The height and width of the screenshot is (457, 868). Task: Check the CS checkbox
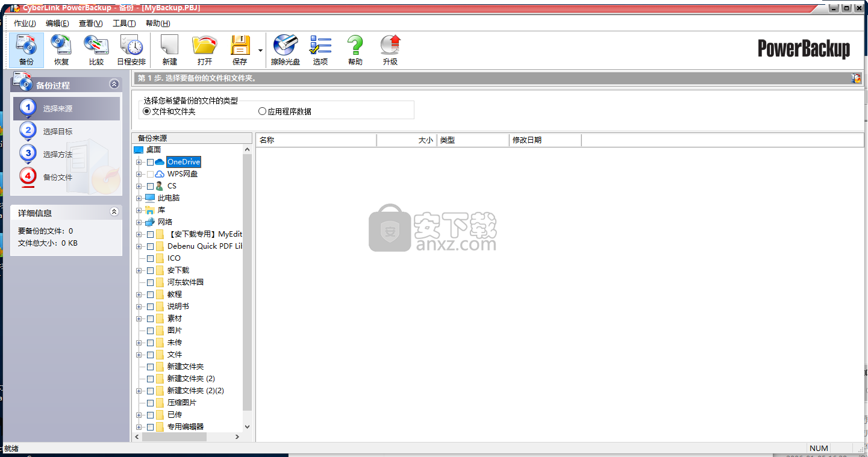coord(150,186)
